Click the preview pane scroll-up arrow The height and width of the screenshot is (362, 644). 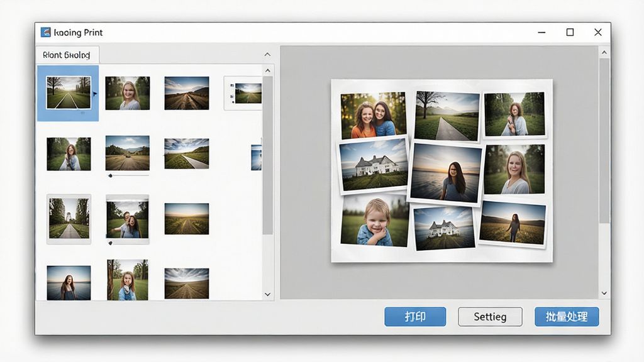[x=604, y=53]
